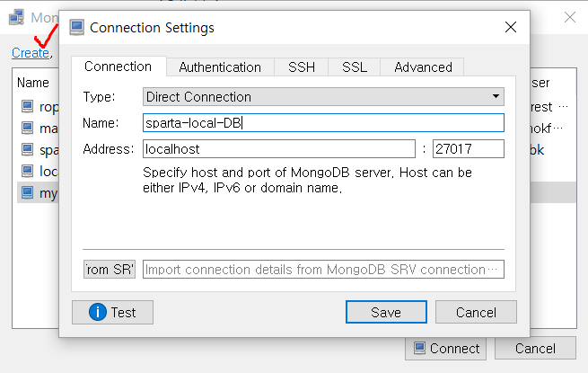Click the port field showing 27017
This screenshot has width=588, height=373.
pos(468,148)
